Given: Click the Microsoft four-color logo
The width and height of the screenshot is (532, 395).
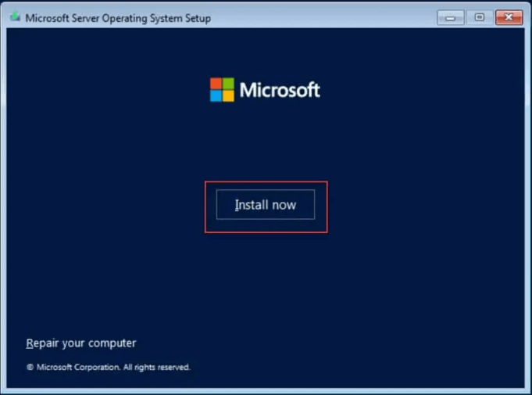Looking at the screenshot, I should pos(222,90).
